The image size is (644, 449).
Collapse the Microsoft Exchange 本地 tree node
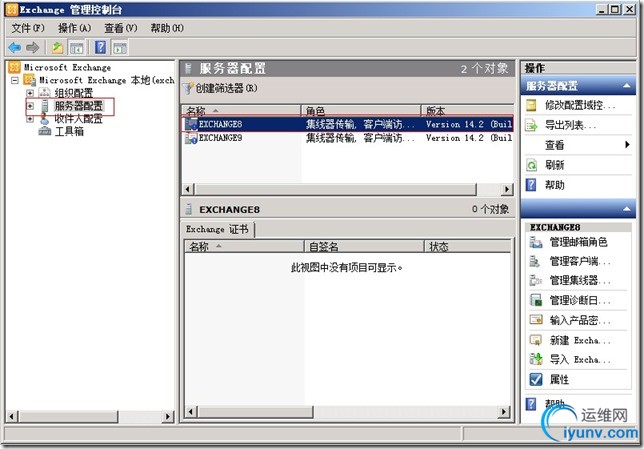click(15, 80)
